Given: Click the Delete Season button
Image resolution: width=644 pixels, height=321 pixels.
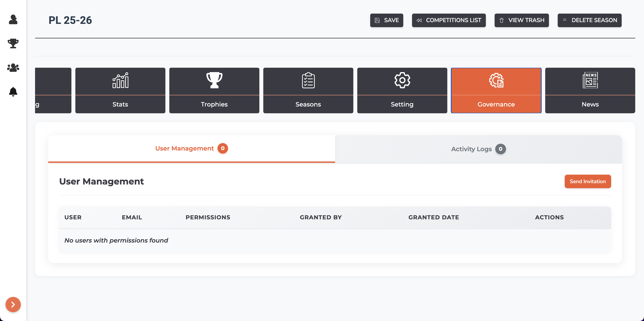Looking at the screenshot, I should click(589, 20).
